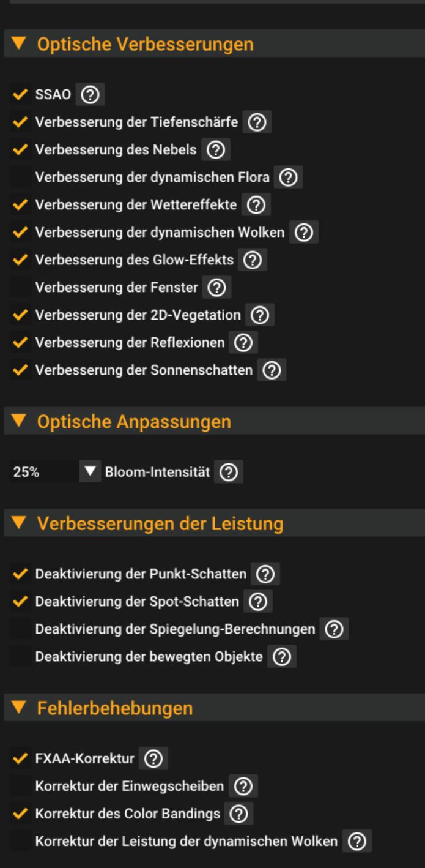Uncheck Korrektur des Color Bandings
The height and width of the screenshot is (868, 425).
tap(20, 814)
